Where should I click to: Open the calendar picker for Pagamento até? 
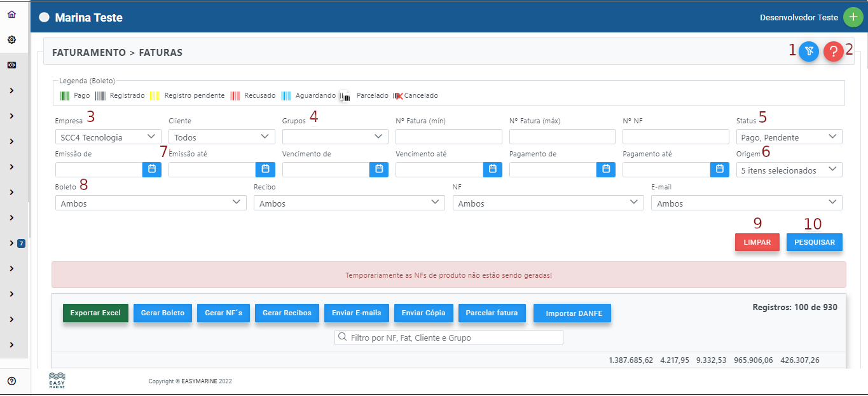click(719, 169)
